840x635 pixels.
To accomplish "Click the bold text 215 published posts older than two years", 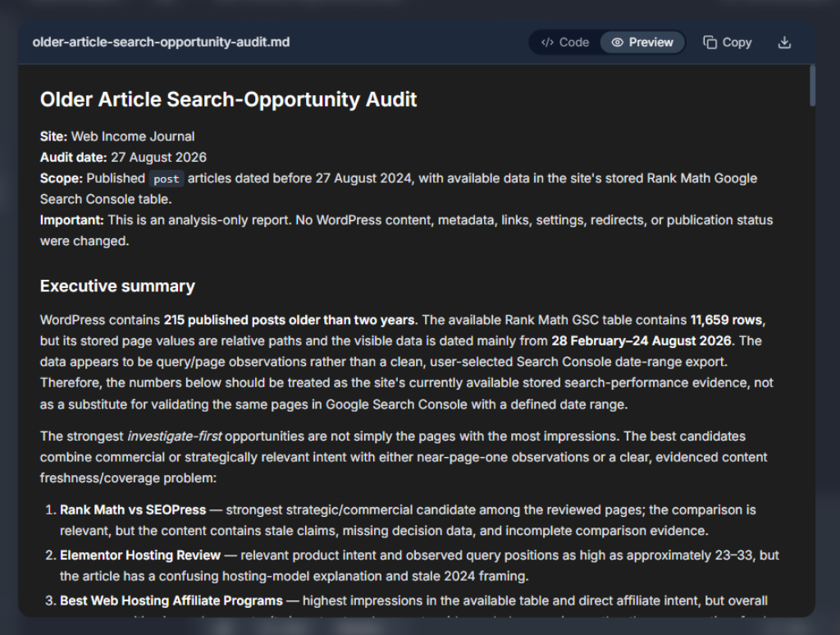I will (x=289, y=320).
